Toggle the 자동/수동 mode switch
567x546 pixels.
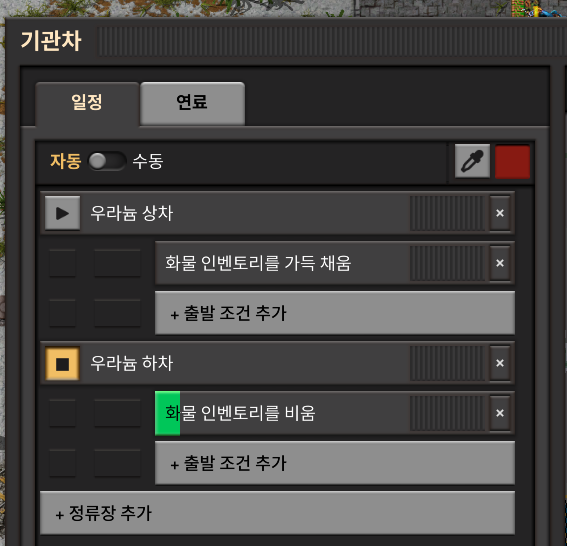107,161
